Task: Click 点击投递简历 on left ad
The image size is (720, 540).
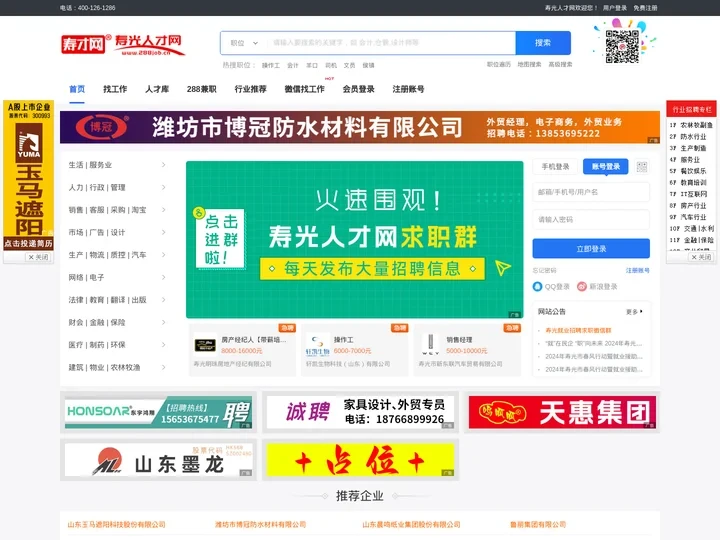Action: (28, 243)
